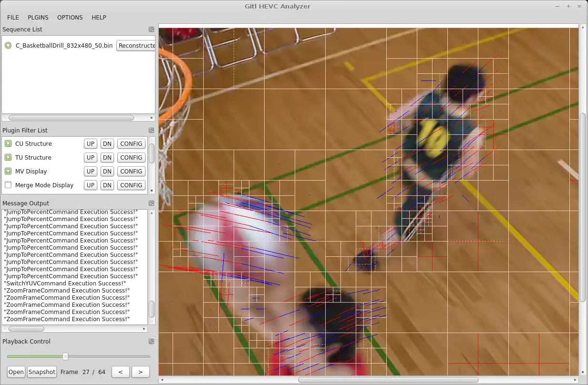
Task: Minimize the Gitl HEVC Analyzer window
Action: coord(557,6)
